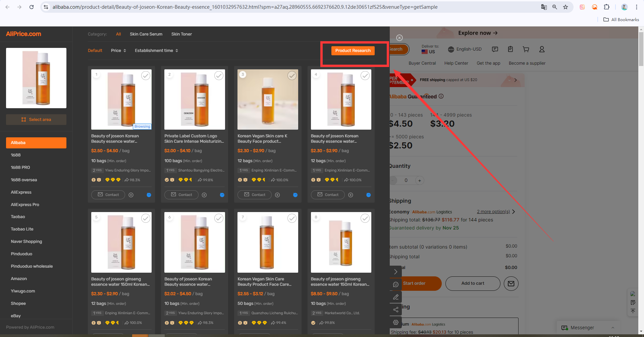This screenshot has height=337, width=644.
Task: Tick the checkmark on product 1
Action: [x=146, y=76]
